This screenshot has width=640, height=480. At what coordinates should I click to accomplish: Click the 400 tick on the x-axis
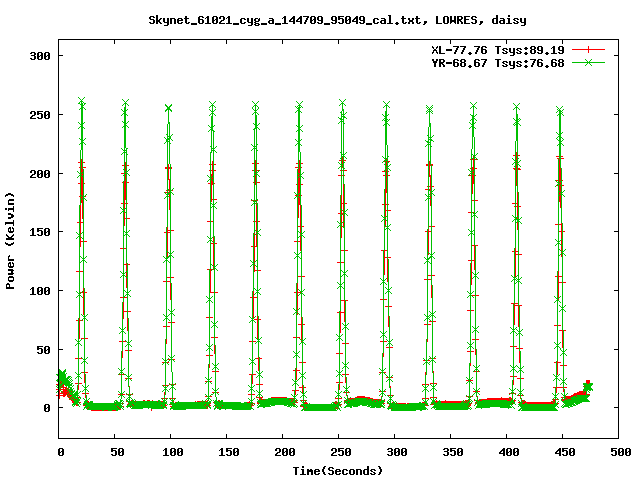click(x=506, y=452)
